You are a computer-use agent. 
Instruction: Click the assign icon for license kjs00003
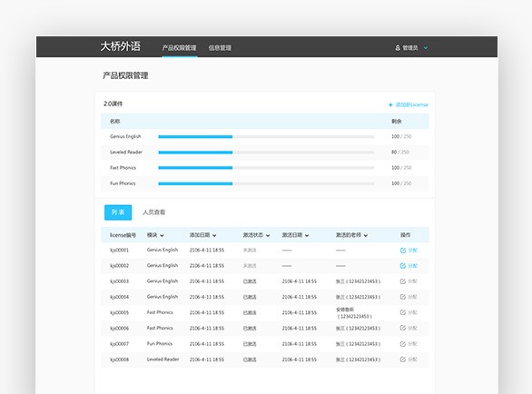tap(403, 281)
